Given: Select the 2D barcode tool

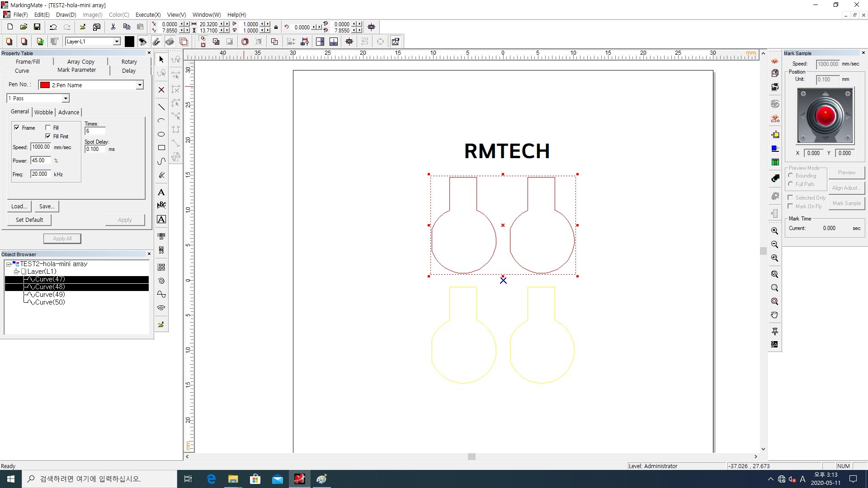Looking at the screenshot, I should [x=161, y=250].
